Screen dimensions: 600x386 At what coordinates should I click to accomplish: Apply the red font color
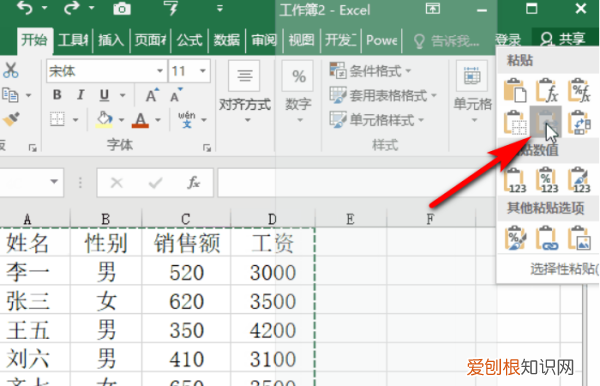coord(140,119)
